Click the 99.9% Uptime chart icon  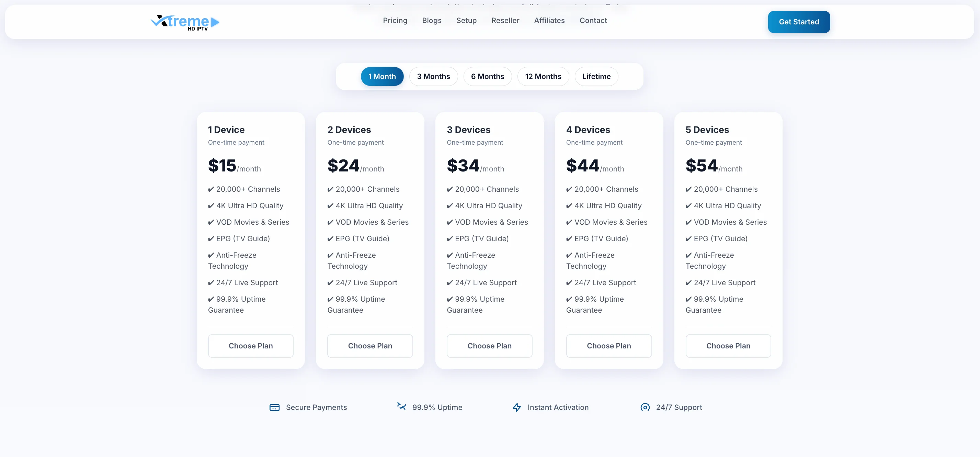tap(401, 406)
